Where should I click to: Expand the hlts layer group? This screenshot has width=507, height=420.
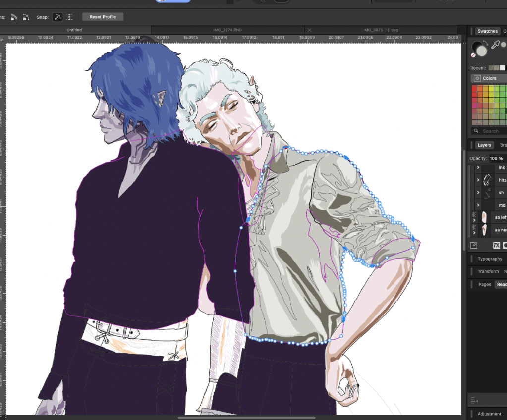(478, 180)
